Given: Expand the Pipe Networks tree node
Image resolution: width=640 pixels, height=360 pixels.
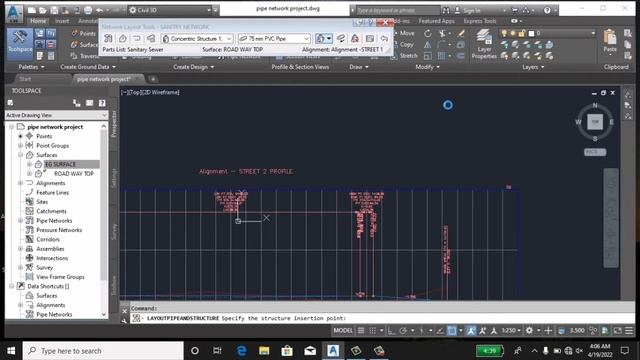Looking at the screenshot, I should [x=20, y=220].
